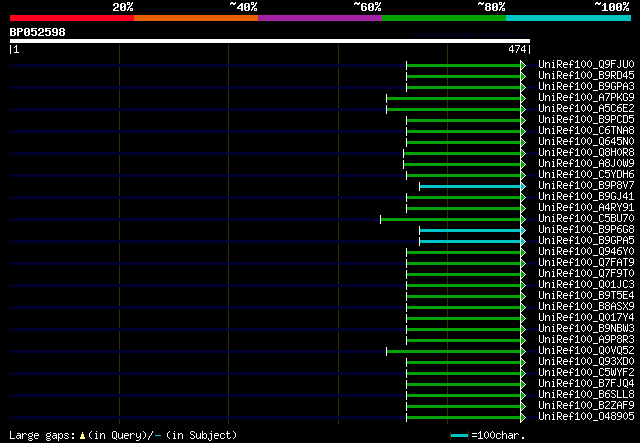
Task: Select the UniRef100_A5C6E2 hit label
Action: [586, 109]
